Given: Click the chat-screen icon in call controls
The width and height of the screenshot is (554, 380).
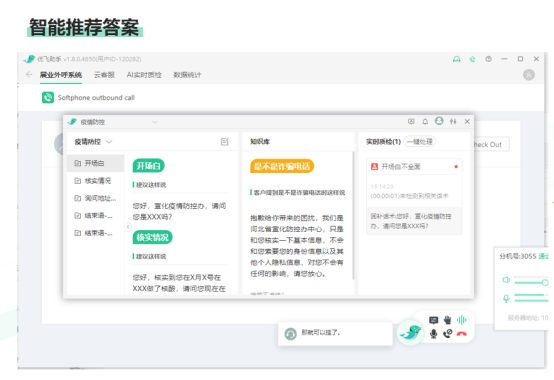Looking at the screenshot, I should coord(434,320).
